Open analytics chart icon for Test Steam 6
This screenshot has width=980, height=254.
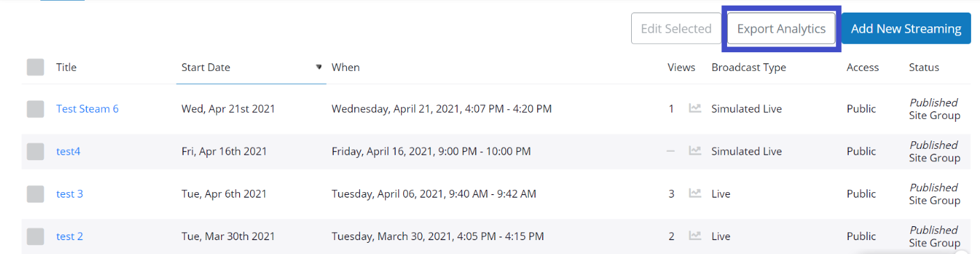tap(694, 109)
